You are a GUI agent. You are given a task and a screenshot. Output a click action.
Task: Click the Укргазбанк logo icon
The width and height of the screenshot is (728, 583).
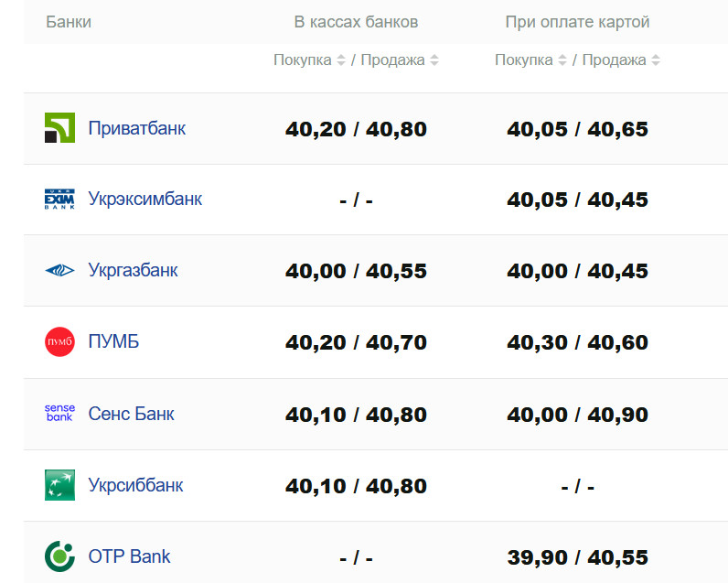[x=59, y=271]
